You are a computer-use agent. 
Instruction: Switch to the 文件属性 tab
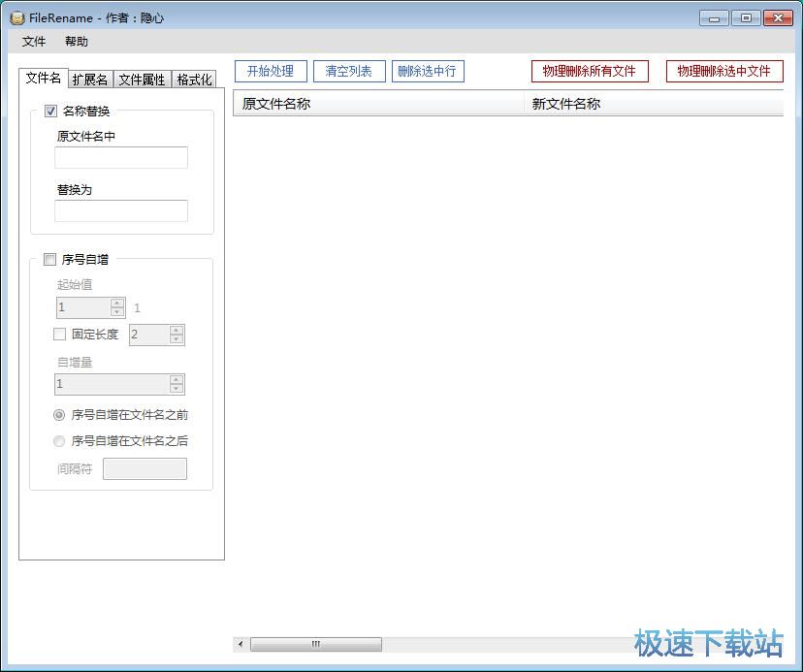coord(142,80)
